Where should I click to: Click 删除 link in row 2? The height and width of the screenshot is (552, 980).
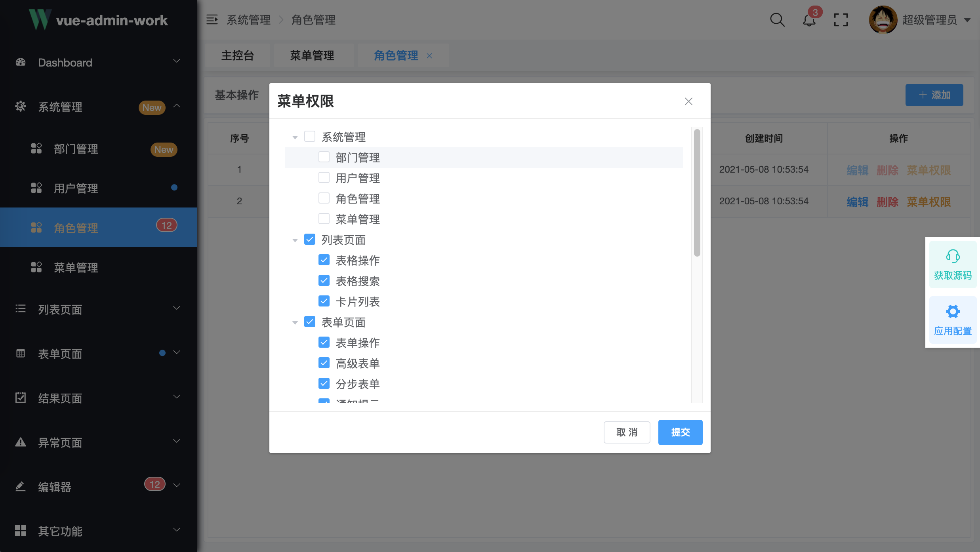click(x=887, y=202)
